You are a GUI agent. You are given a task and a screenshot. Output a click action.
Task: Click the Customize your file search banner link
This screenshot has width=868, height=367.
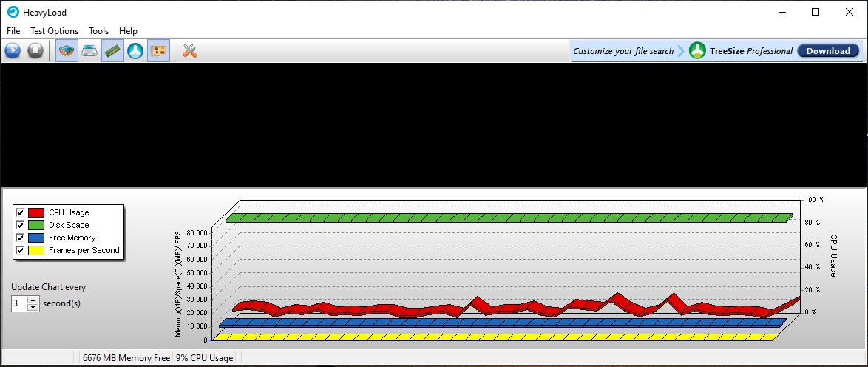tap(623, 51)
